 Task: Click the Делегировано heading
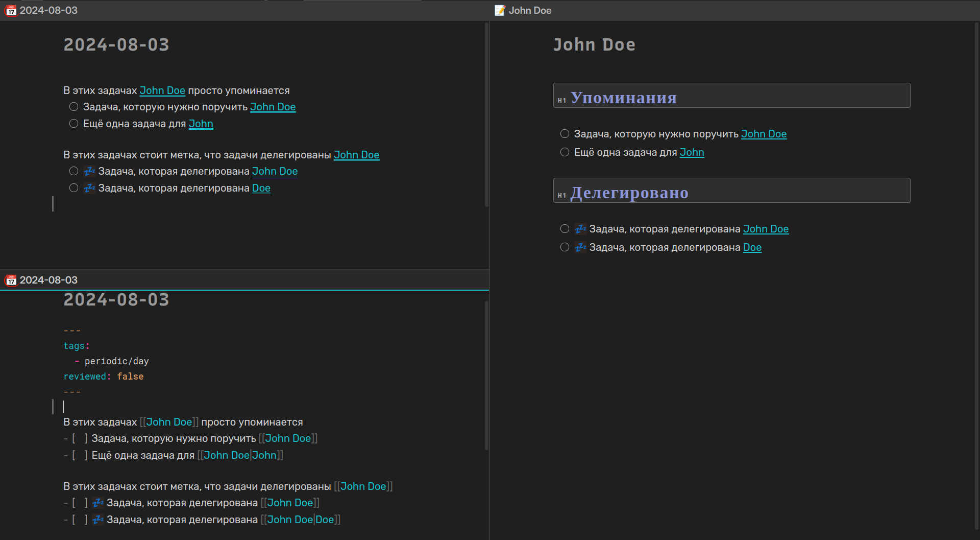(x=630, y=192)
